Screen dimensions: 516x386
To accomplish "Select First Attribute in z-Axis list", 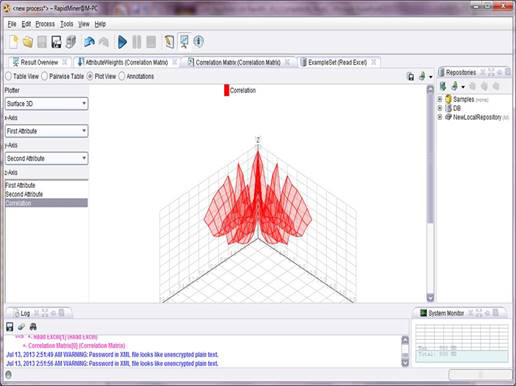I will point(46,185).
